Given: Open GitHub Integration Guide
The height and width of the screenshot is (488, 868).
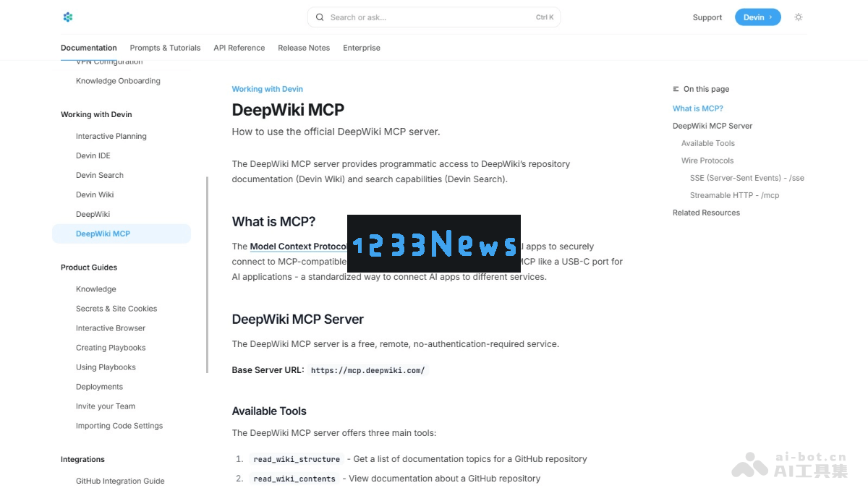Looking at the screenshot, I should [x=120, y=481].
